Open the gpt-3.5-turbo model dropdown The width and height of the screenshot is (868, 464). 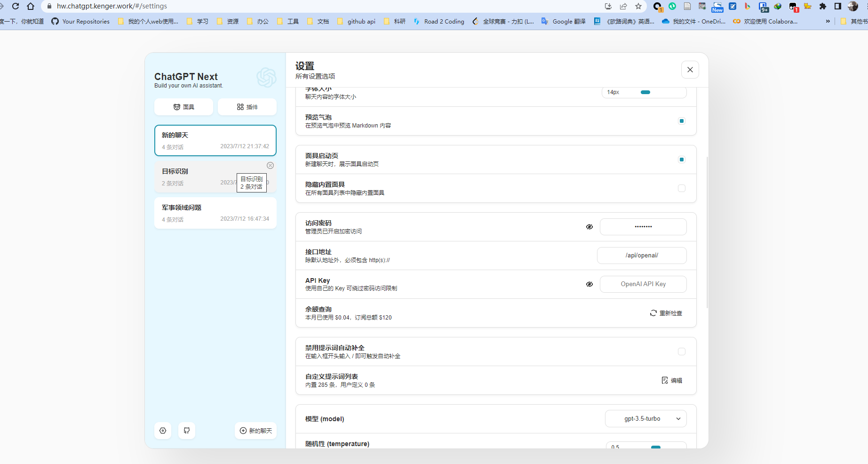[645, 418]
